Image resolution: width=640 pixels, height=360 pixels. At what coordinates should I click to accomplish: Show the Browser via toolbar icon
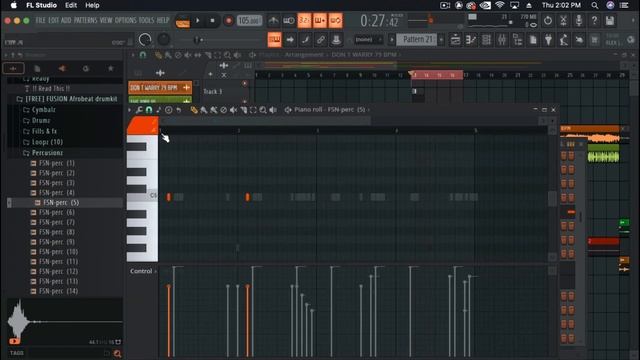click(517, 40)
